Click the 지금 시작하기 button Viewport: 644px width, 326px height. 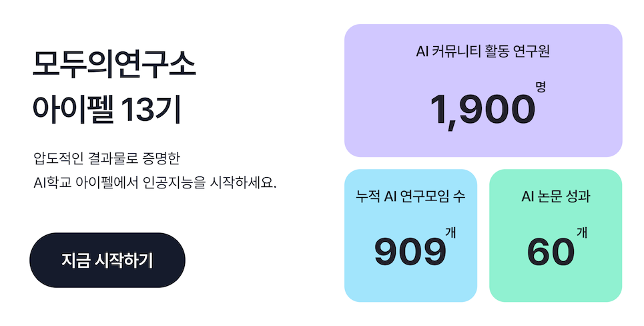[x=107, y=260]
